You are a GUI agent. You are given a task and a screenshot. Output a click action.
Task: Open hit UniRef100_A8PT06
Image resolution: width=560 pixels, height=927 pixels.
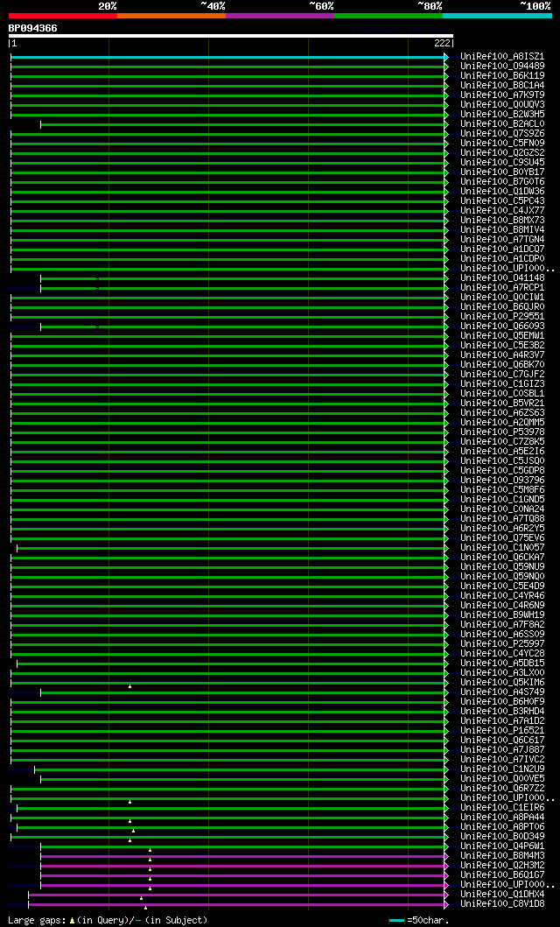click(x=503, y=826)
